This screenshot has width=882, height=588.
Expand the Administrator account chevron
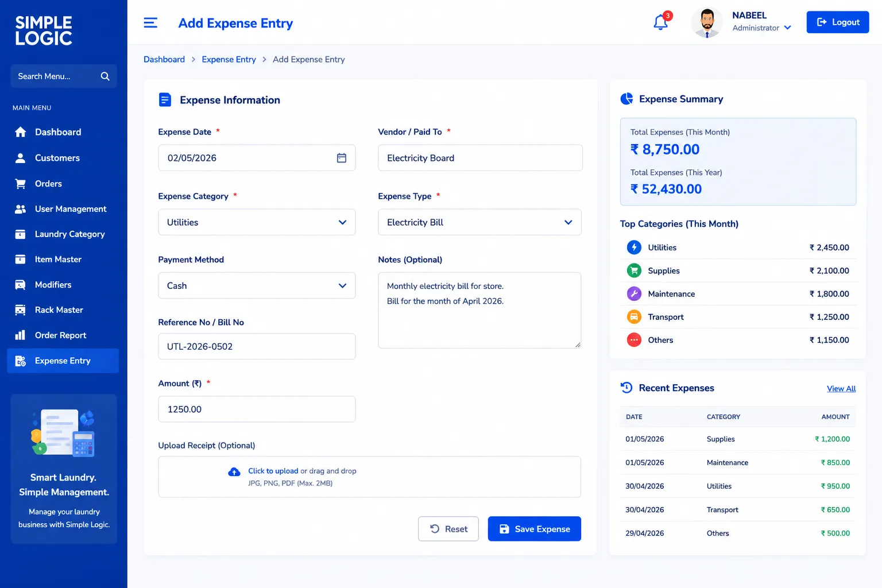pyautogui.click(x=787, y=28)
